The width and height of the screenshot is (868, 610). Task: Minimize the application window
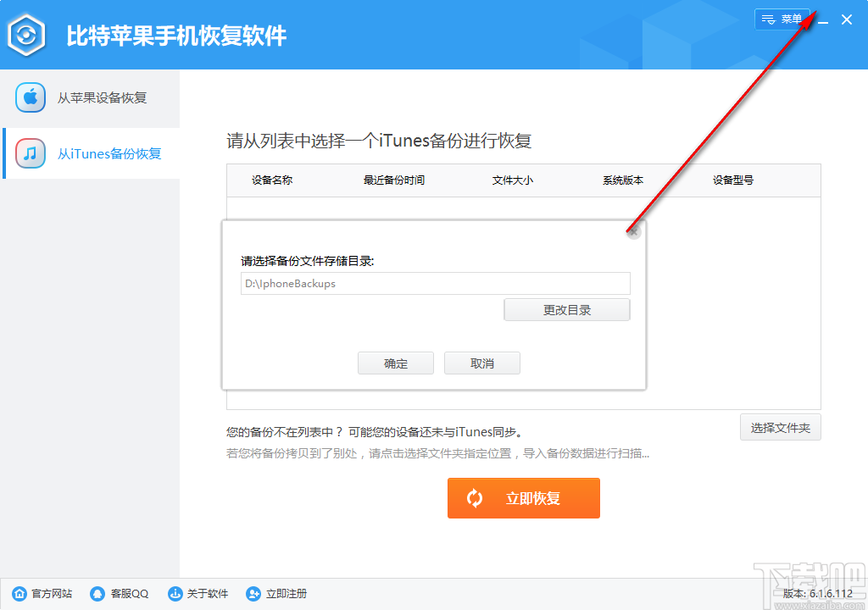(x=824, y=20)
